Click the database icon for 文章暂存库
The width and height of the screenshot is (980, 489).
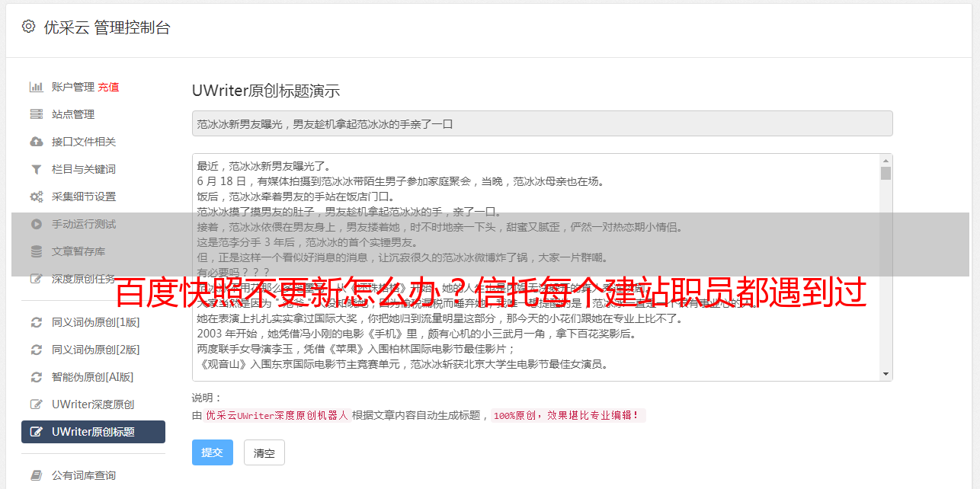tap(36, 251)
